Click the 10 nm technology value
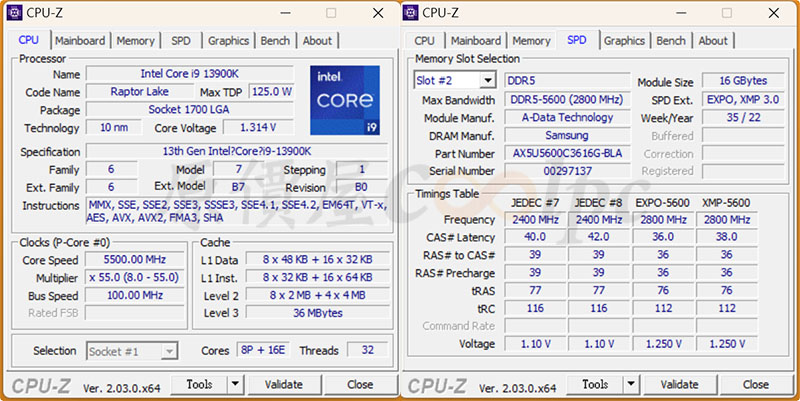The height and width of the screenshot is (401, 800). [x=114, y=128]
